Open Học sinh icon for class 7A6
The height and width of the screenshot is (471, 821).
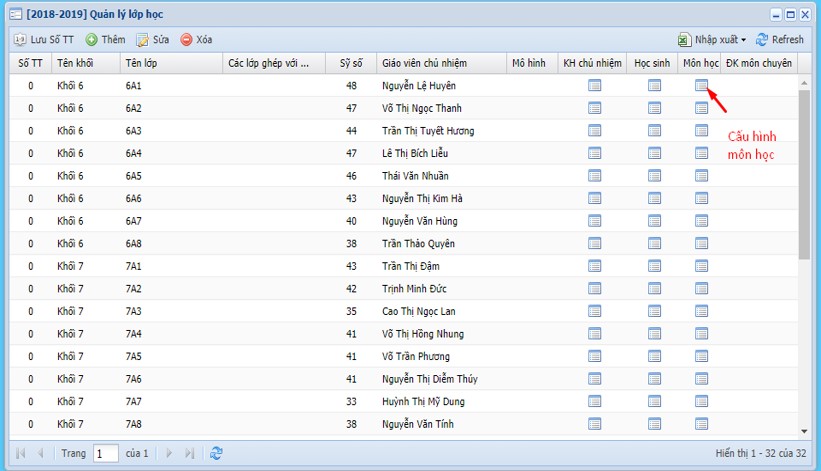(654, 379)
